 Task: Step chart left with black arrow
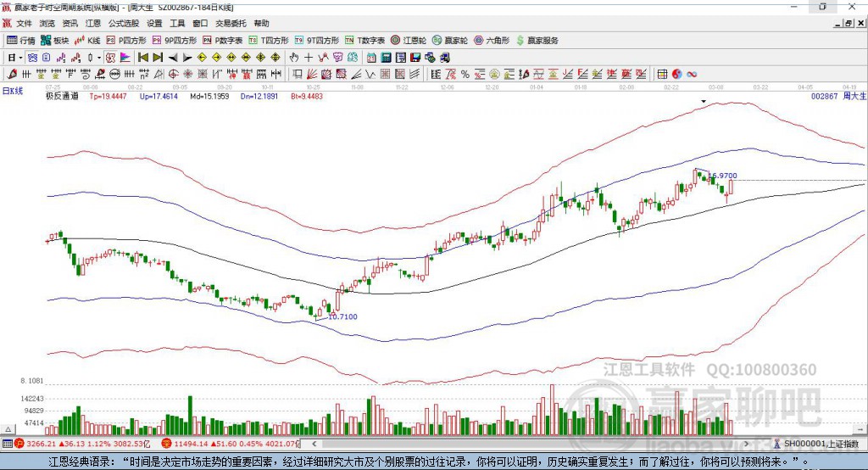[x=173, y=58]
